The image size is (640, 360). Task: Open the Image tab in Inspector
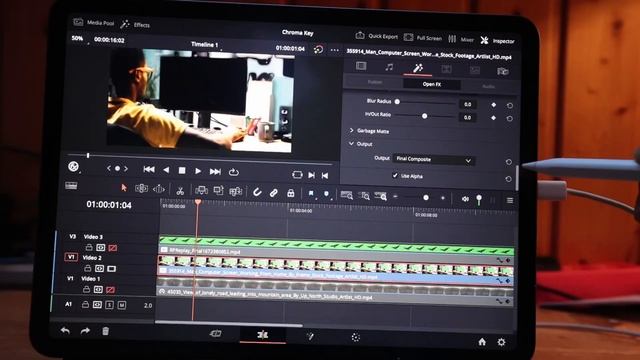pyautogui.click(x=474, y=70)
